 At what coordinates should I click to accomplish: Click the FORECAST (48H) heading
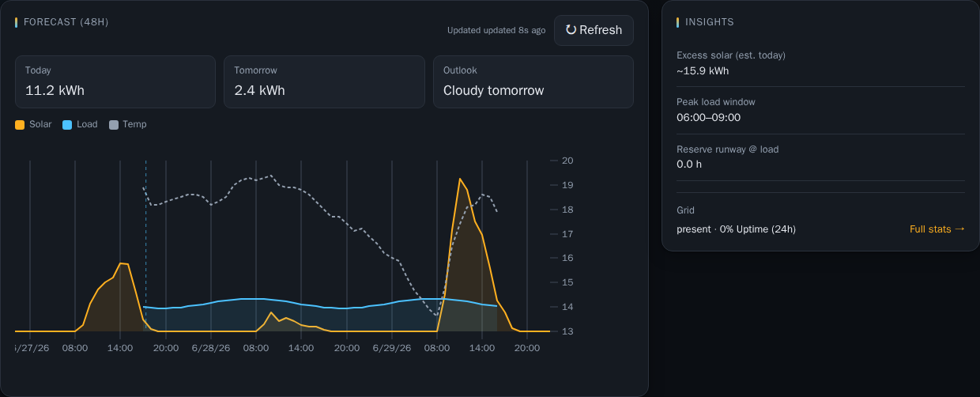tap(66, 22)
